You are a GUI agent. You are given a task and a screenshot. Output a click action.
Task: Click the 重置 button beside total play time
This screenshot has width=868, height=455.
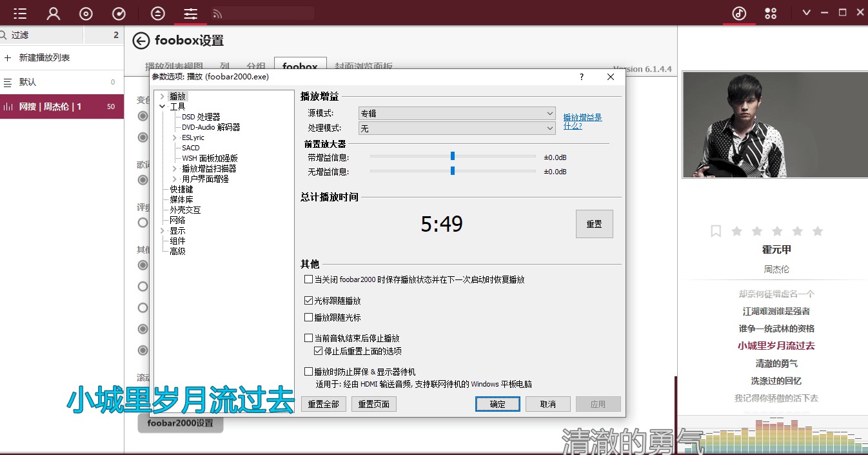tap(594, 224)
